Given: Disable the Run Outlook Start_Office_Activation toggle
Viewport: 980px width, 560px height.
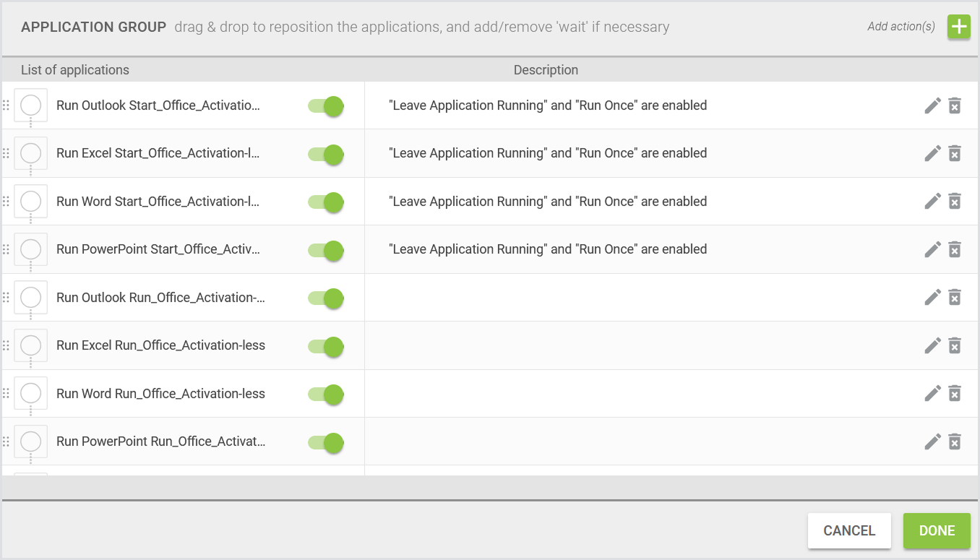Looking at the screenshot, I should pos(326,106).
